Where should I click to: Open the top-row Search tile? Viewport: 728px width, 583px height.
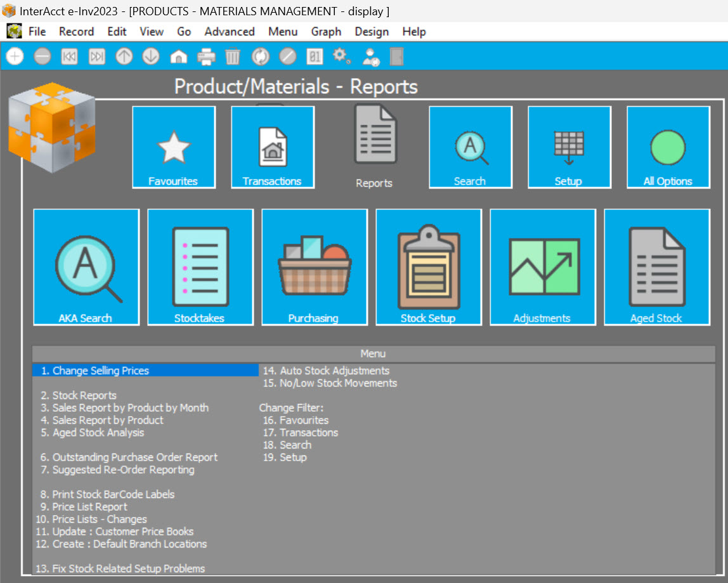click(x=471, y=147)
